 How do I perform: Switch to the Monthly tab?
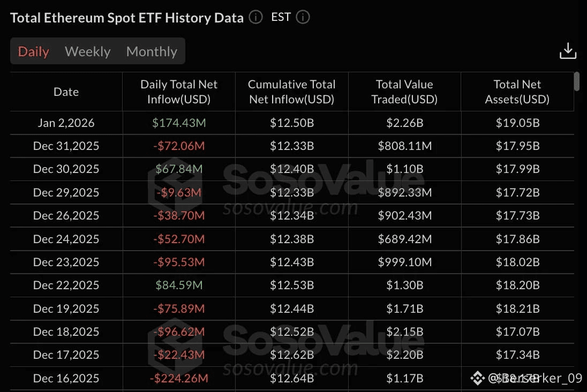152,51
